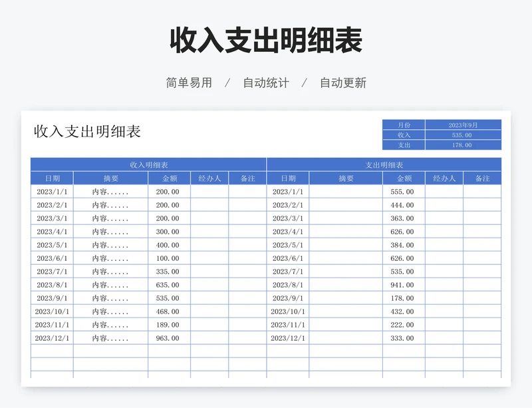Click the 自动统计 subtitle text
This screenshot has width=532, height=408.
point(266,83)
